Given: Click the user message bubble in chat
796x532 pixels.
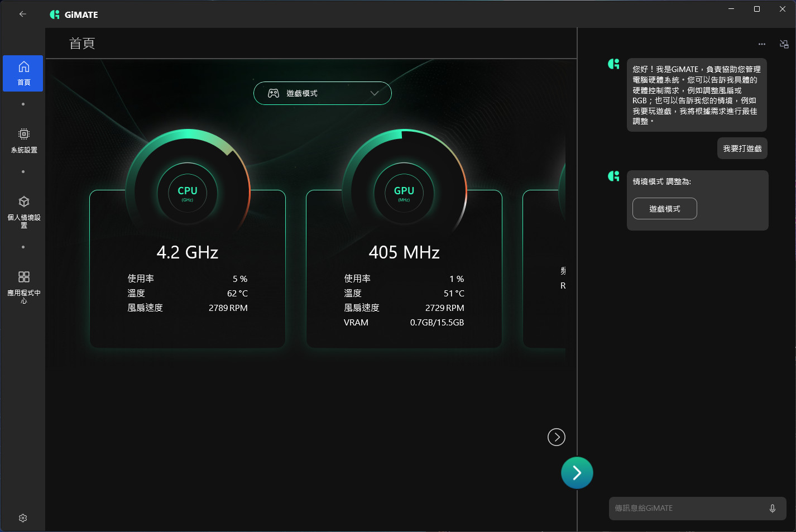Looking at the screenshot, I should pyautogui.click(x=742, y=148).
